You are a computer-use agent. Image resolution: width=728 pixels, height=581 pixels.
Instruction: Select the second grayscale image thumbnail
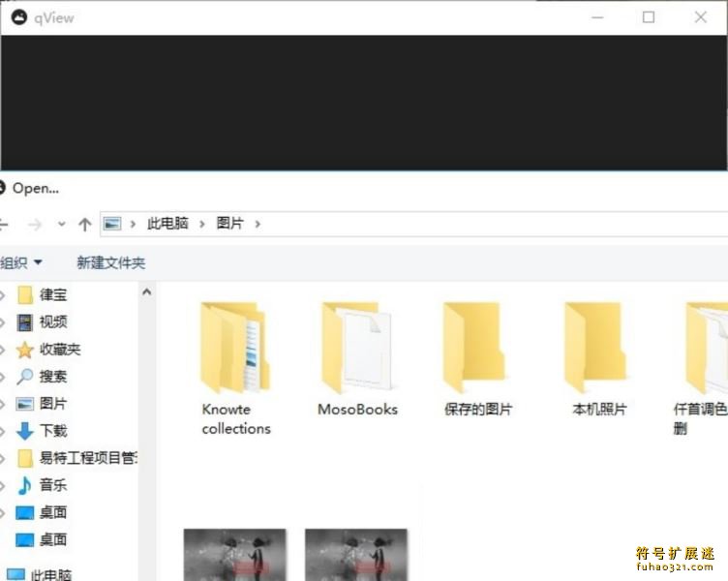point(356,555)
